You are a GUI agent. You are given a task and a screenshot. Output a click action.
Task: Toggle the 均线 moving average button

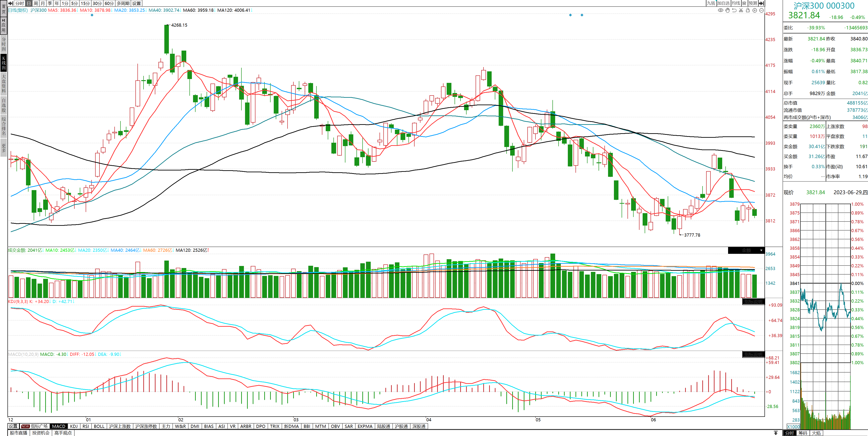pyautogui.click(x=736, y=3)
